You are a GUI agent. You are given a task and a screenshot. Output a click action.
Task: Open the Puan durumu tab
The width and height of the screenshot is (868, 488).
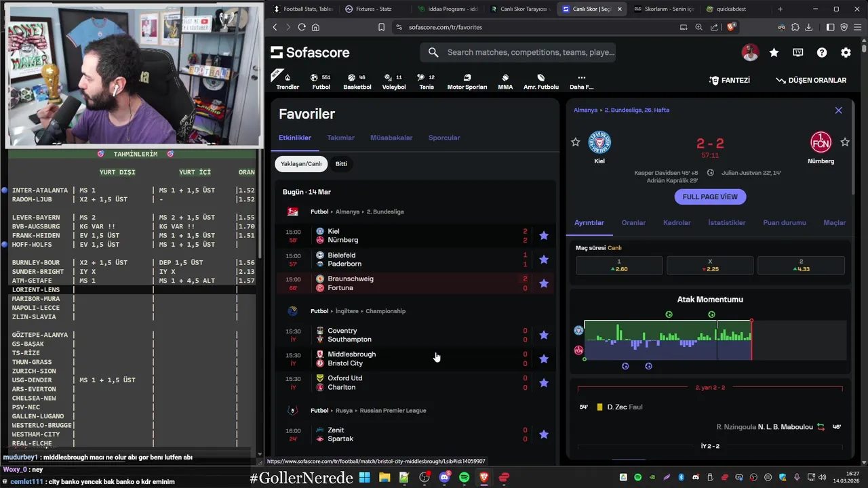pyautogui.click(x=785, y=222)
